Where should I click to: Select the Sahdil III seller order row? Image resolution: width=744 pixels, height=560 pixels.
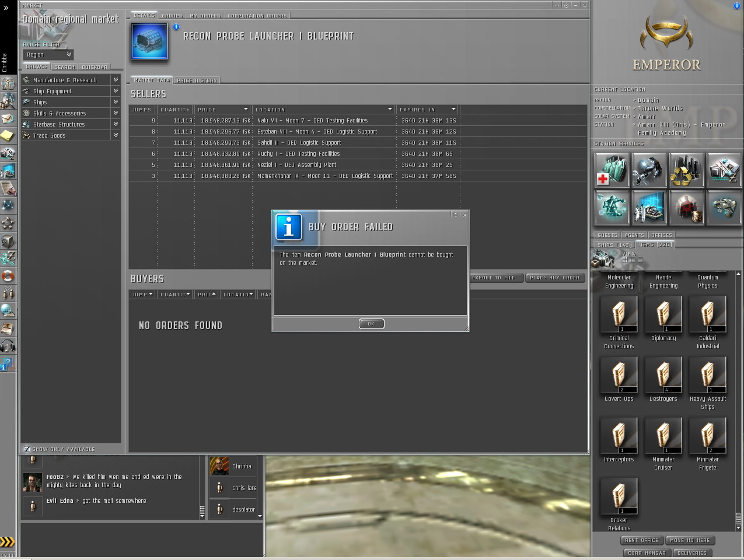click(358, 143)
